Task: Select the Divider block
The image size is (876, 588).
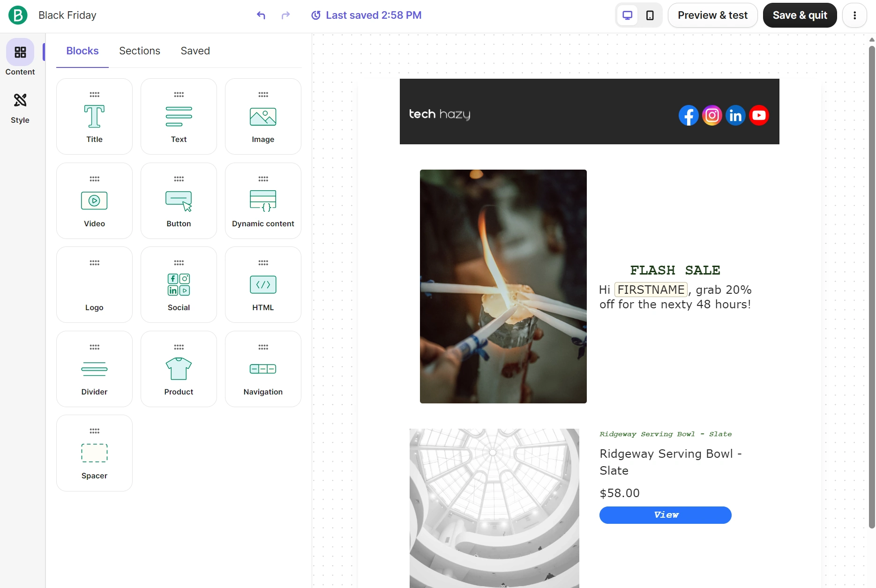Action: 94,369
